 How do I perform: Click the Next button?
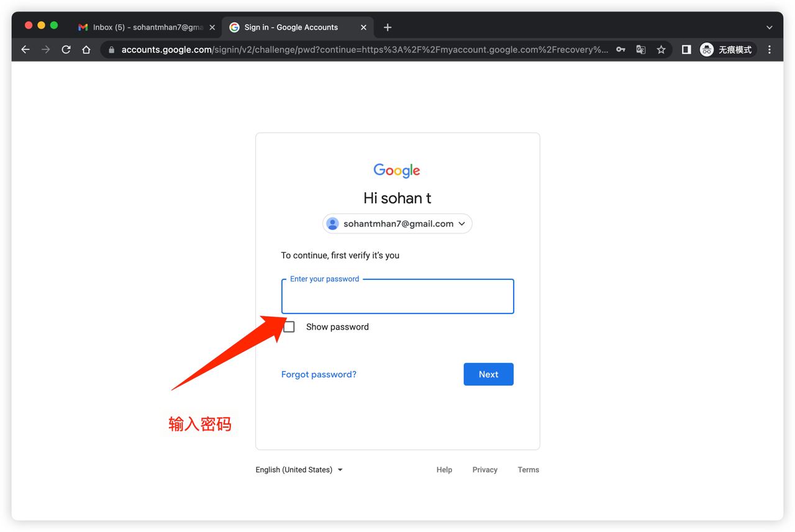pos(488,374)
